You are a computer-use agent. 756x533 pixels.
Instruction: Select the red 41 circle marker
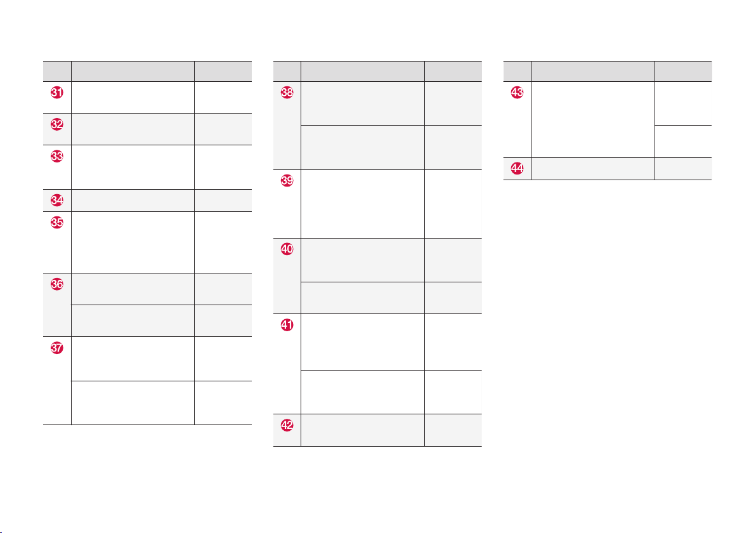click(x=287, y=325)
